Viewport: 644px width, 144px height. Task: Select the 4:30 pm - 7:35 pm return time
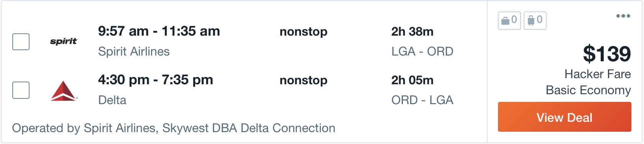[x=156, y=80]
